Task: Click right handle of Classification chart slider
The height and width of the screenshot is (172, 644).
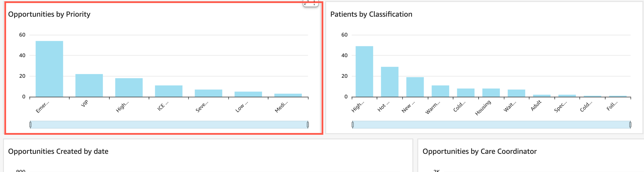Action: point(630,124)
